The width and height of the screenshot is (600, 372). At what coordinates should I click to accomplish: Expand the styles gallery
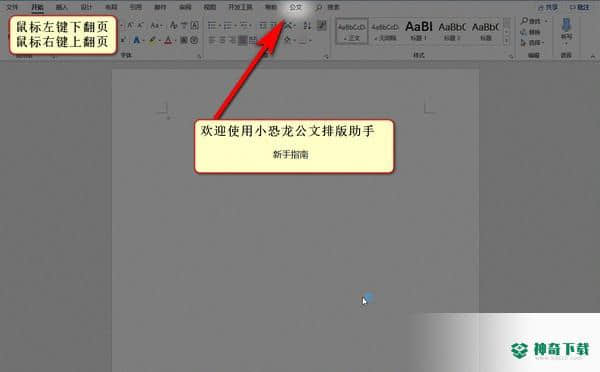(507, 41)
